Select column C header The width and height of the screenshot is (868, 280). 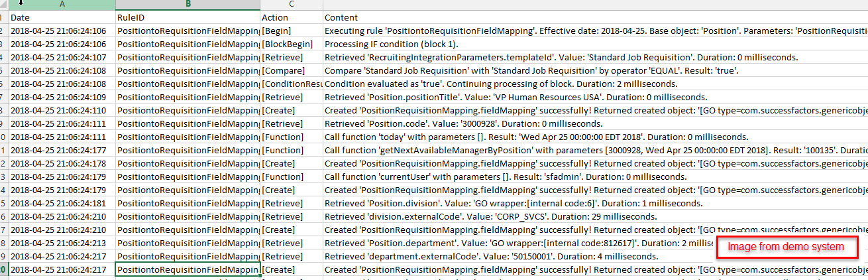click(292, 5)
